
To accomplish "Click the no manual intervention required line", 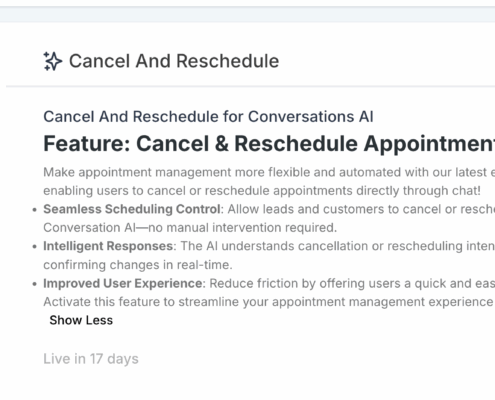I will 190,228.
